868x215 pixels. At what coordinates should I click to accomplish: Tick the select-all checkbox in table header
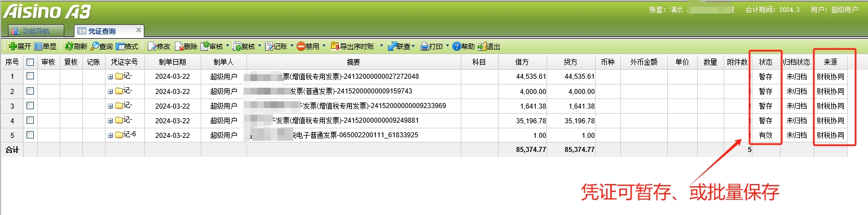click(30, 62)
